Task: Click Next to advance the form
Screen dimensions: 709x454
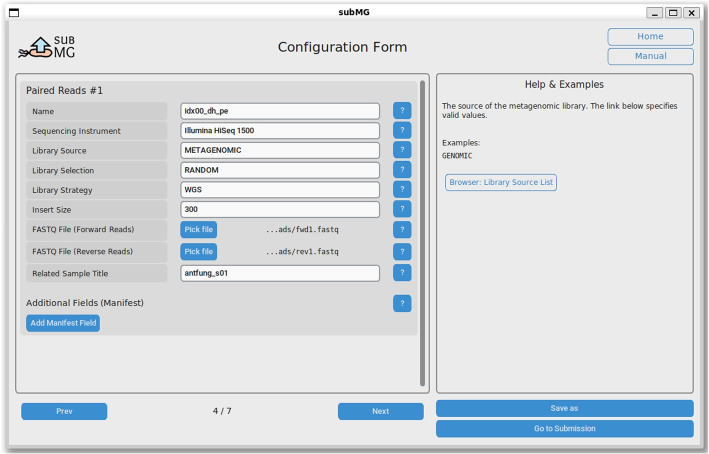Action: 380,411
